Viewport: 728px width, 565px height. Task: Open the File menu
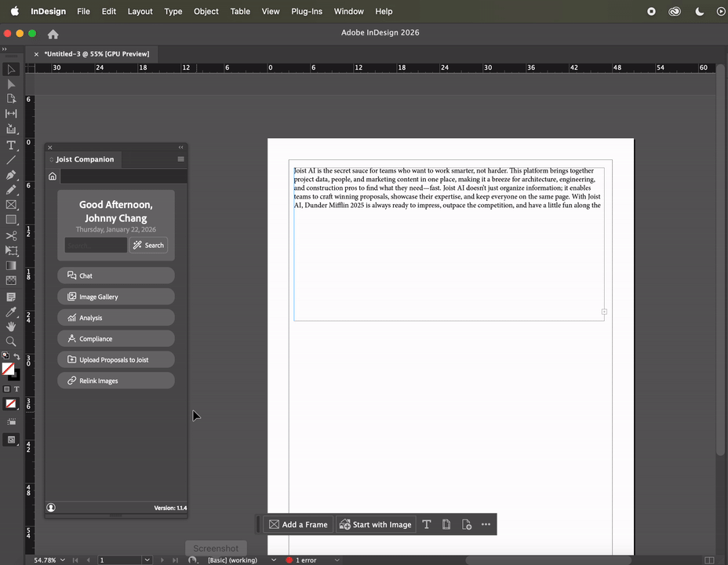[x=84, y=11]
